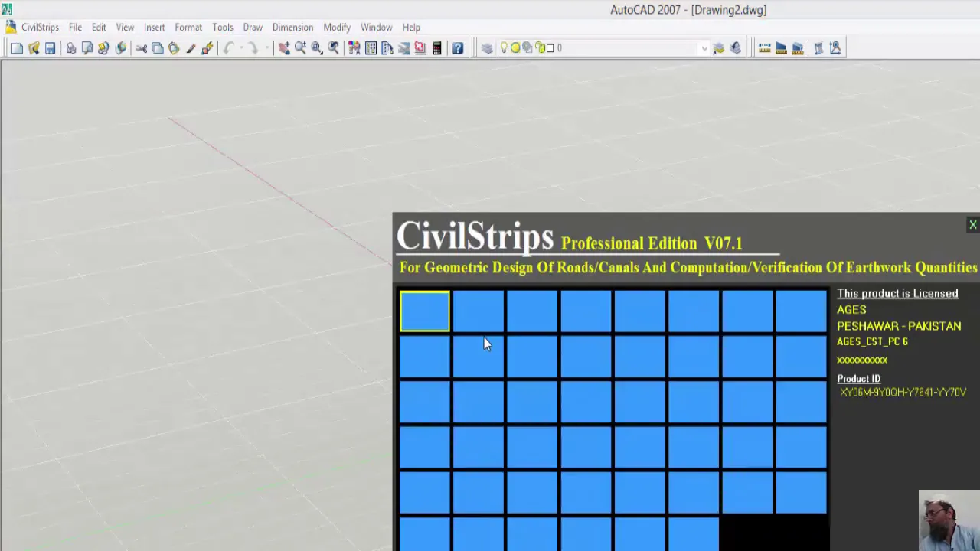The width and height of the screenshot is (980, 551).
Task: Open the Tool Palettes window icon
Action: coord(387,48)
